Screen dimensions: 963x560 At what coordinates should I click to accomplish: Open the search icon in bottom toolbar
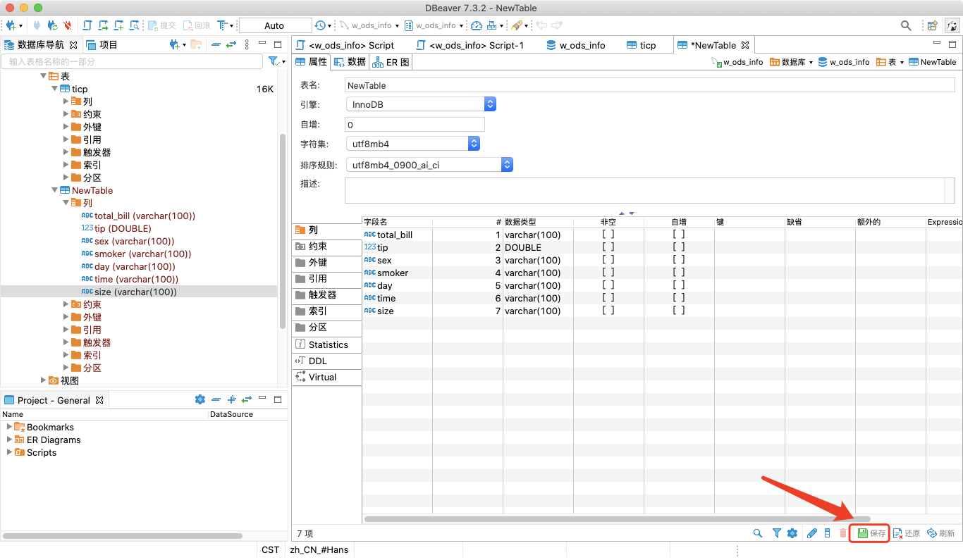coord(758,533)
